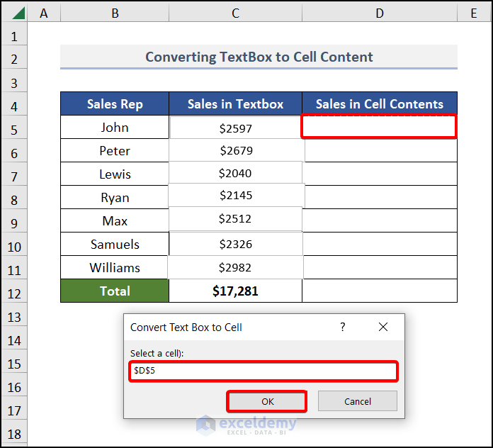This screenshot has width=493, height=448.
Task: Select empty cell D11 beside Williams's sales
Action: coord(380,267)
